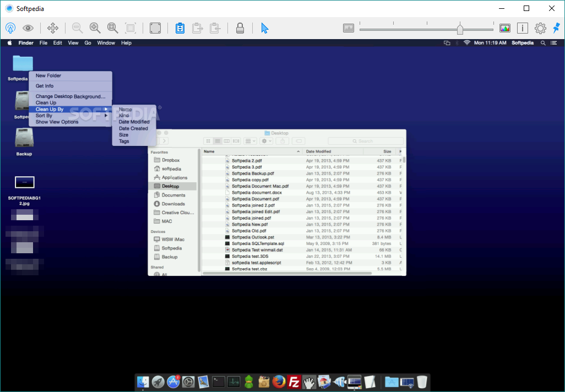Switch Finder to column view

click(x=227, y=141)
